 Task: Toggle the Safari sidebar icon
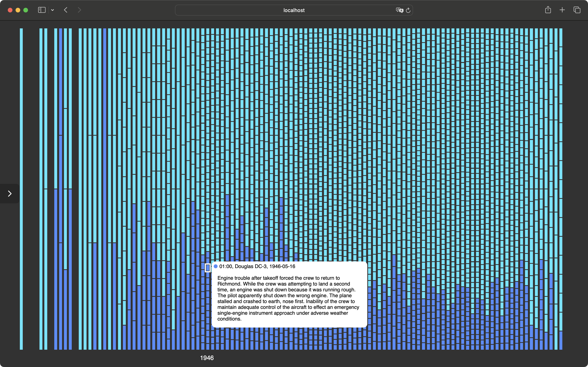click(x=42, y=10)
